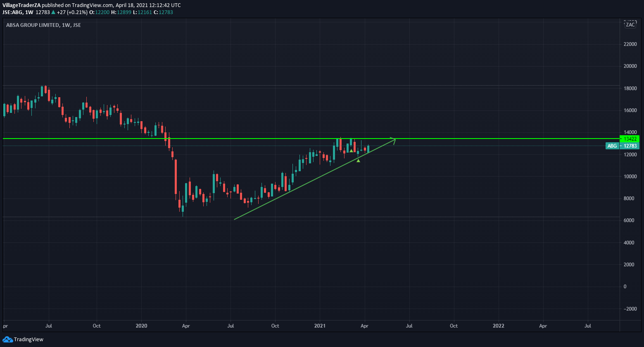Screen dimensions: 644x347
Task: Select the 2022 label on the time axis
Action: coord(499,326)
